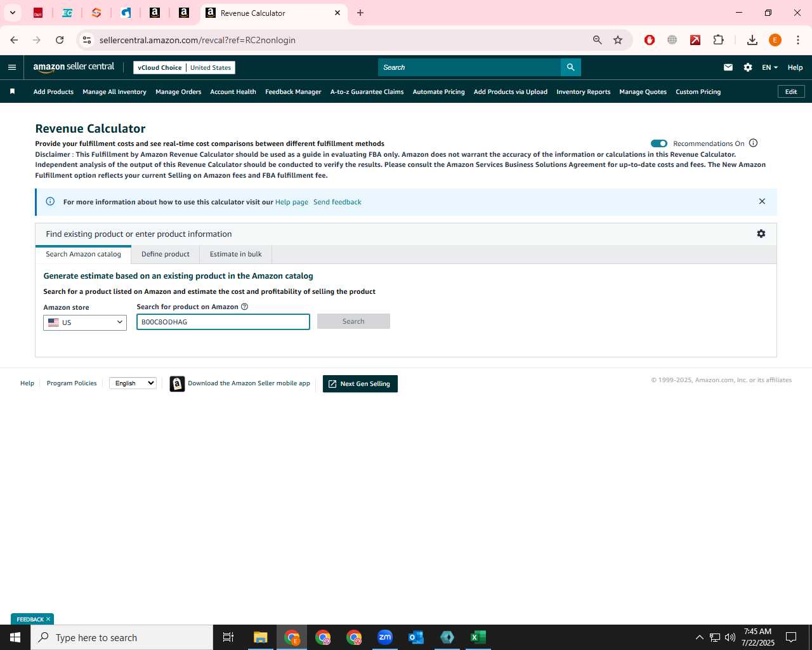Close the FEEDBACK tab

tap(48, 619)
